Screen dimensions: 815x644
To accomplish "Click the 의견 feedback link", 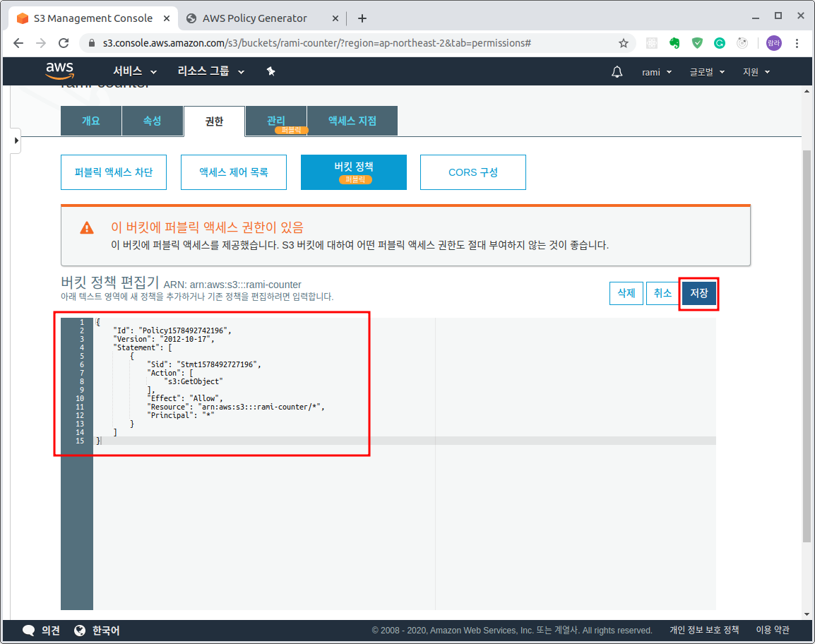I will (x=50, y=631).
